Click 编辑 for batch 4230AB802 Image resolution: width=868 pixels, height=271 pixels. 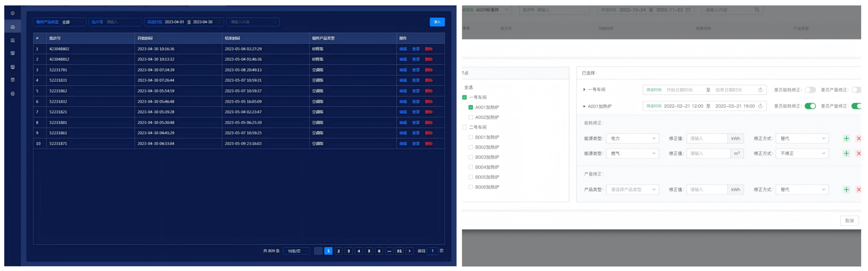[403, 49]
